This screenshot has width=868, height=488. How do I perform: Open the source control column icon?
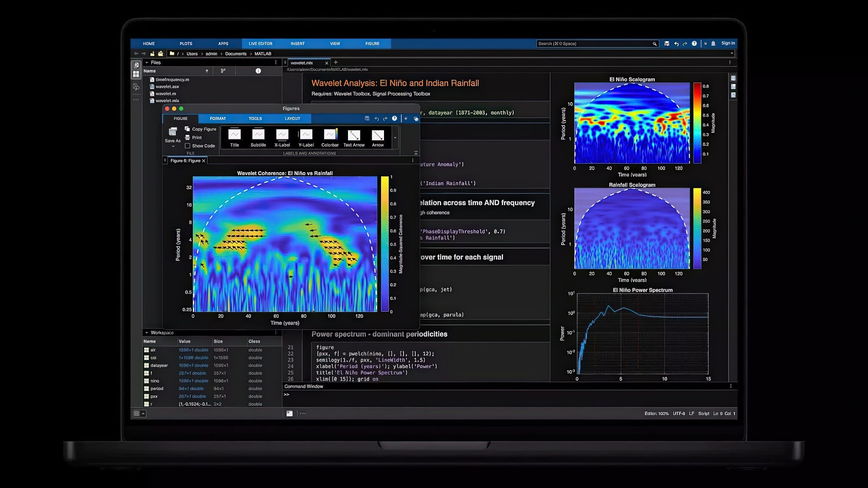(x=223, y=71)
